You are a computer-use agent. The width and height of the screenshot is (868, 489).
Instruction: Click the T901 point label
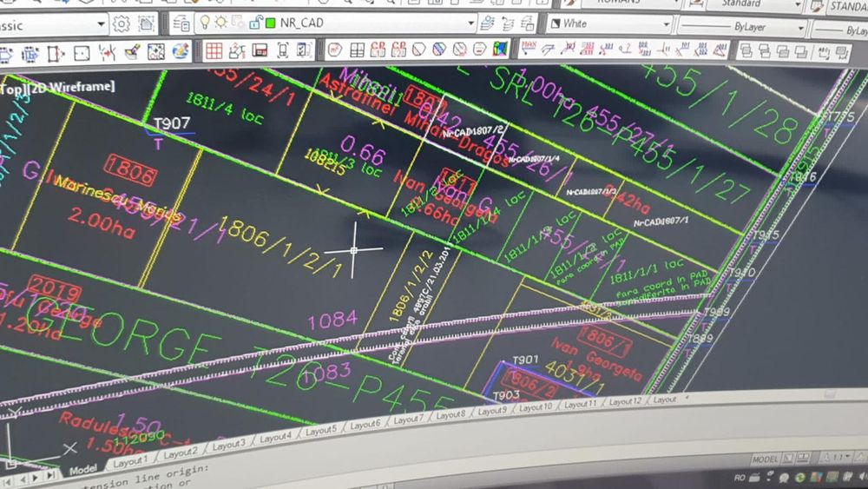(x=525, y=360)
